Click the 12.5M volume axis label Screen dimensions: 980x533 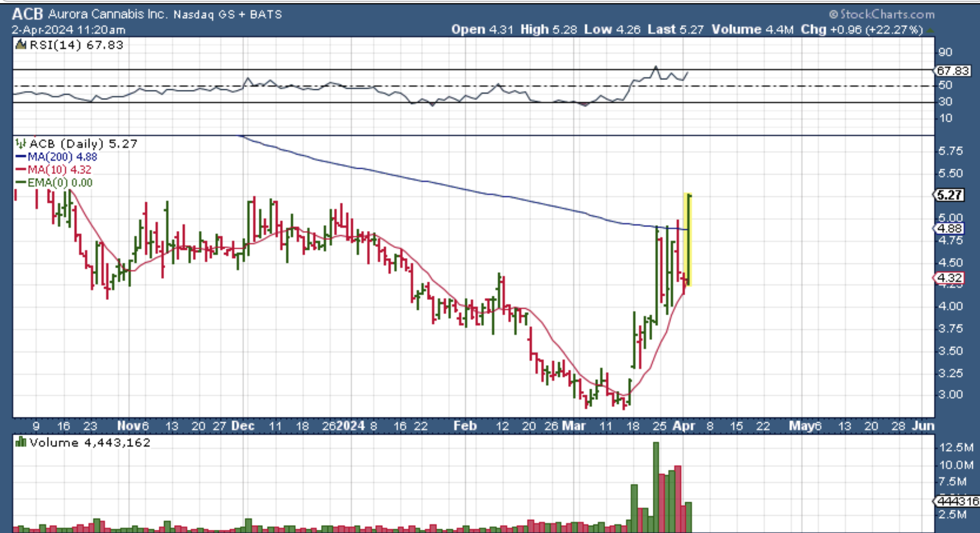coord(956,447)
